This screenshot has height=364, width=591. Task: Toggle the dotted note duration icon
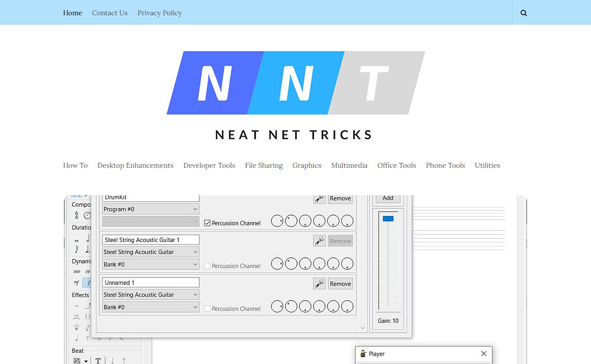point(88,249)
